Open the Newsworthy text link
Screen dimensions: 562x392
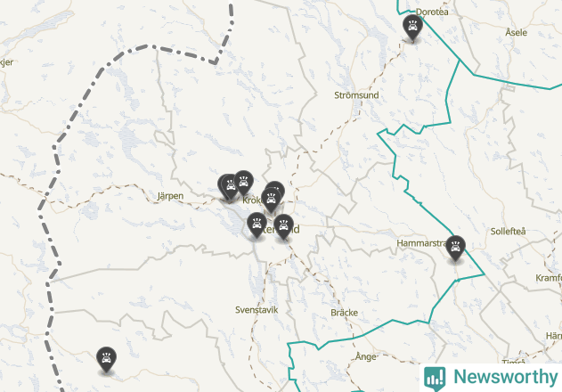point(505,377)
